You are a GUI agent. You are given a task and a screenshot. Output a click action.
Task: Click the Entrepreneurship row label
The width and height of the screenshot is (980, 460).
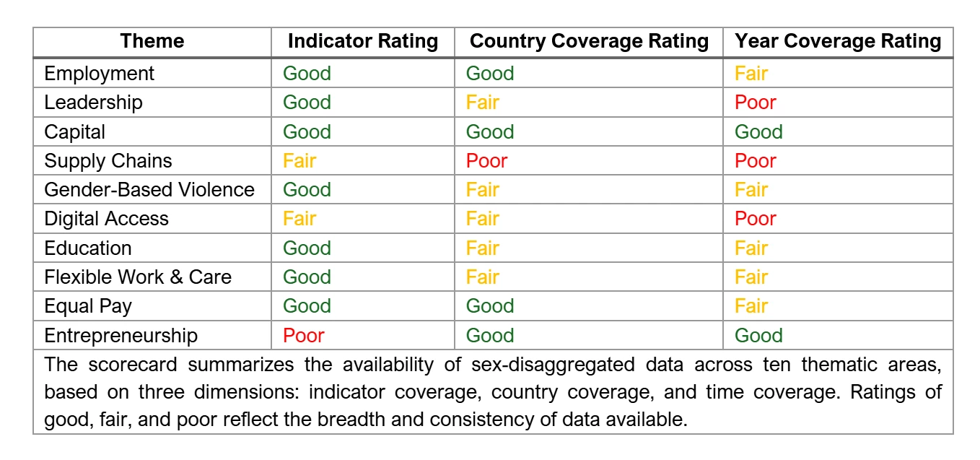121,336
